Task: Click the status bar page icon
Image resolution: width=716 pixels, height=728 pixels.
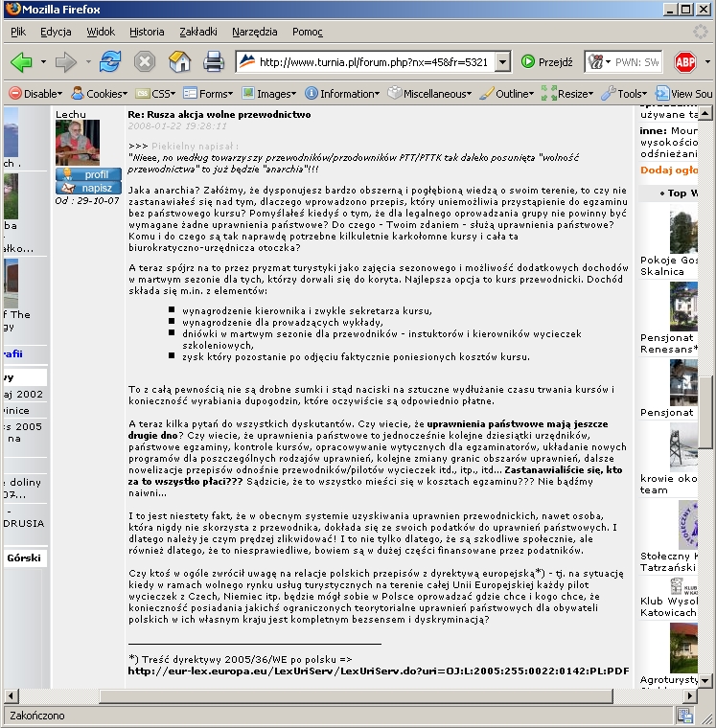Action: coord(685,716)
